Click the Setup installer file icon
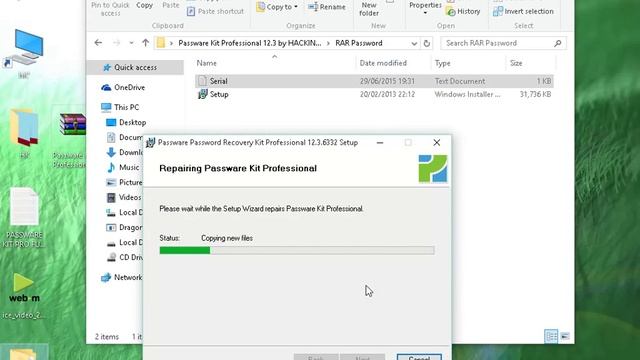The image size is (640, 360). pyautogui.click(x=203, y=94)
